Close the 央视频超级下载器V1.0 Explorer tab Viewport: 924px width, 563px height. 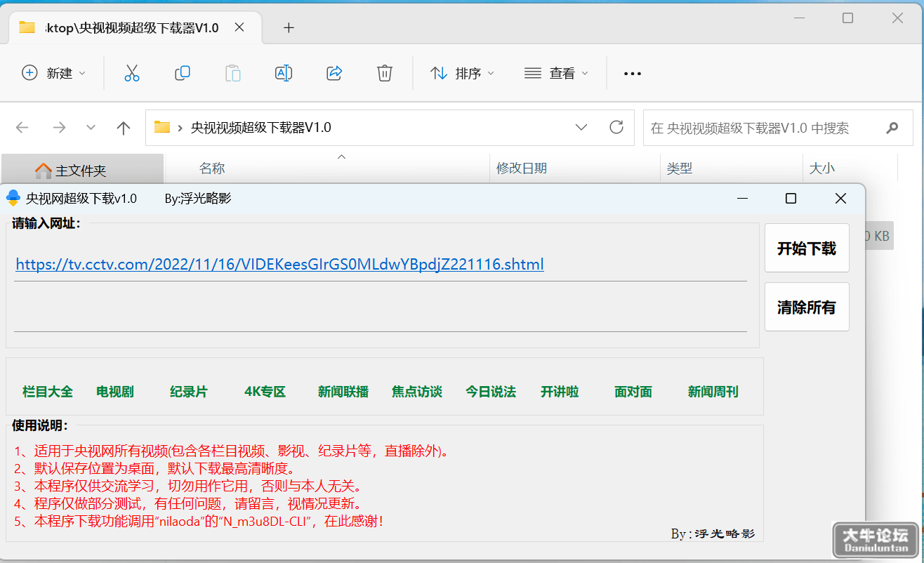tap(239, 27)
